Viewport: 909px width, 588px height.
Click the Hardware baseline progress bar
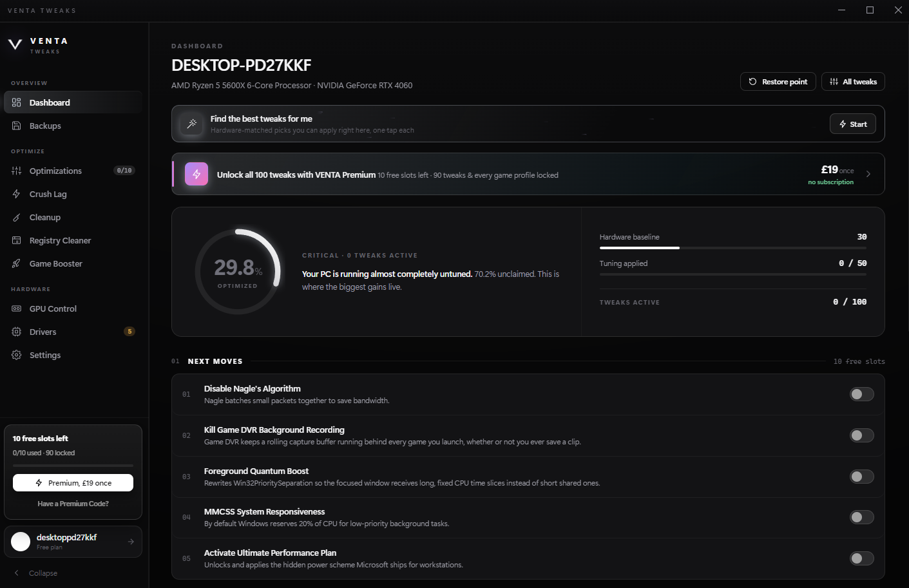[x=733, y=248]
